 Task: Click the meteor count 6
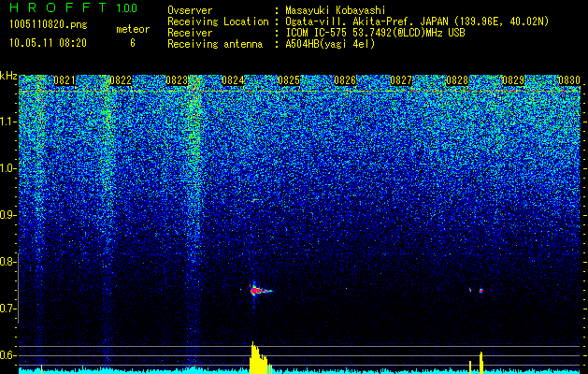tap(133, 43)
